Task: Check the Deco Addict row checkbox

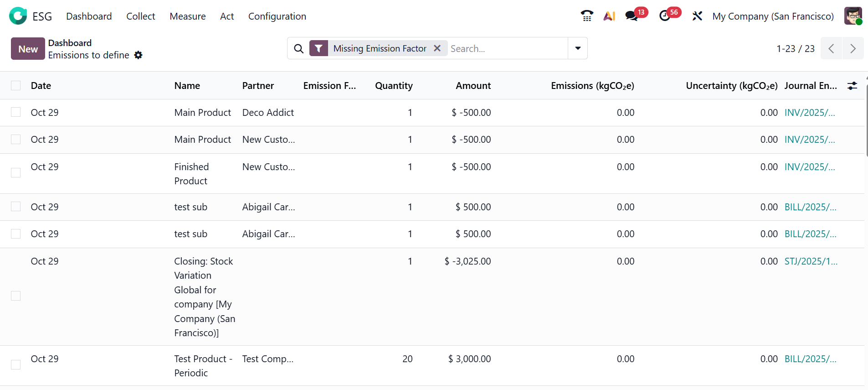Action: click(x=16, y=112)
